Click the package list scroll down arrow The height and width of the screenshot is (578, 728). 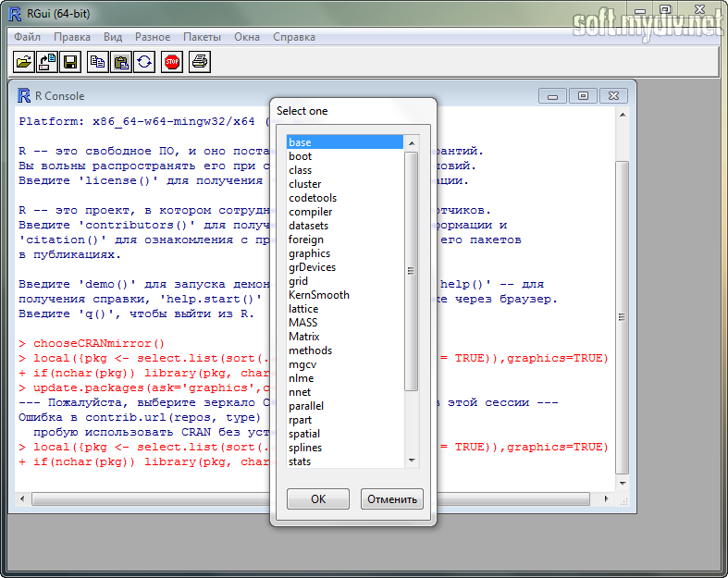click(412, 460)
